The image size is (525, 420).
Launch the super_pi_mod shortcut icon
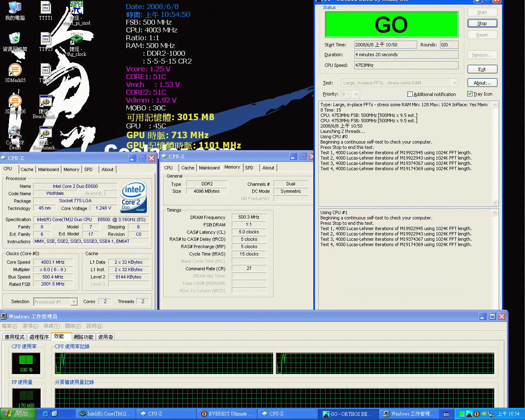tap(76, 8)
